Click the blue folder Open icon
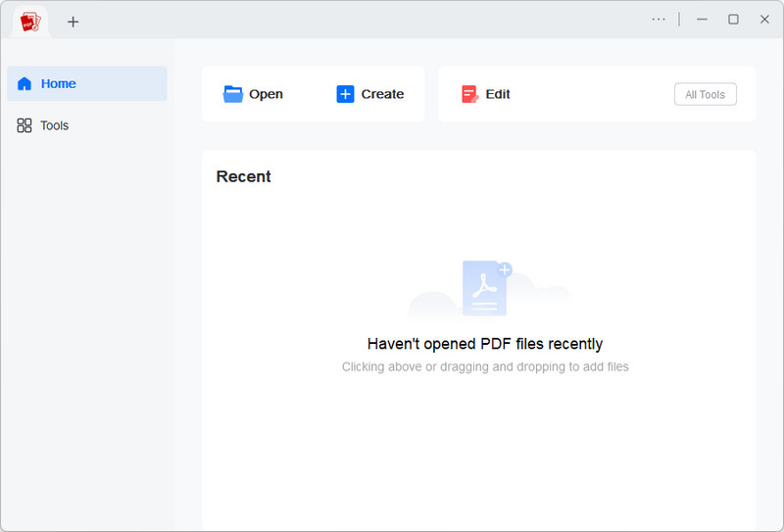784x532 pixels. point(232,94)
